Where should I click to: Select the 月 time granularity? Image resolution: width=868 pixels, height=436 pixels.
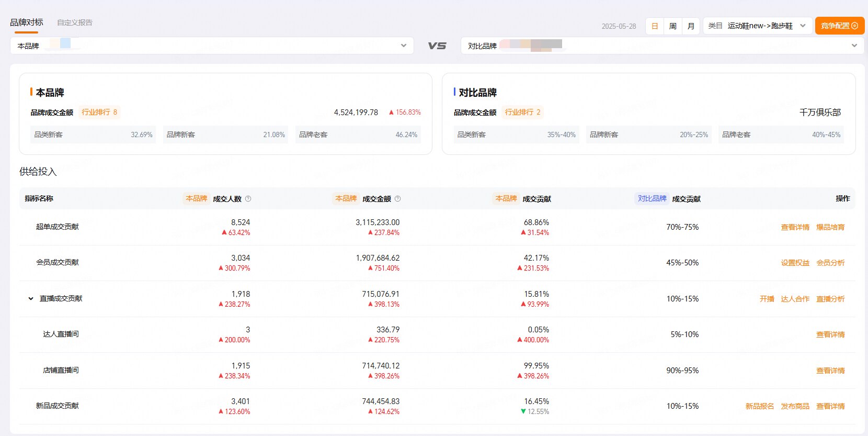point(691,26)
